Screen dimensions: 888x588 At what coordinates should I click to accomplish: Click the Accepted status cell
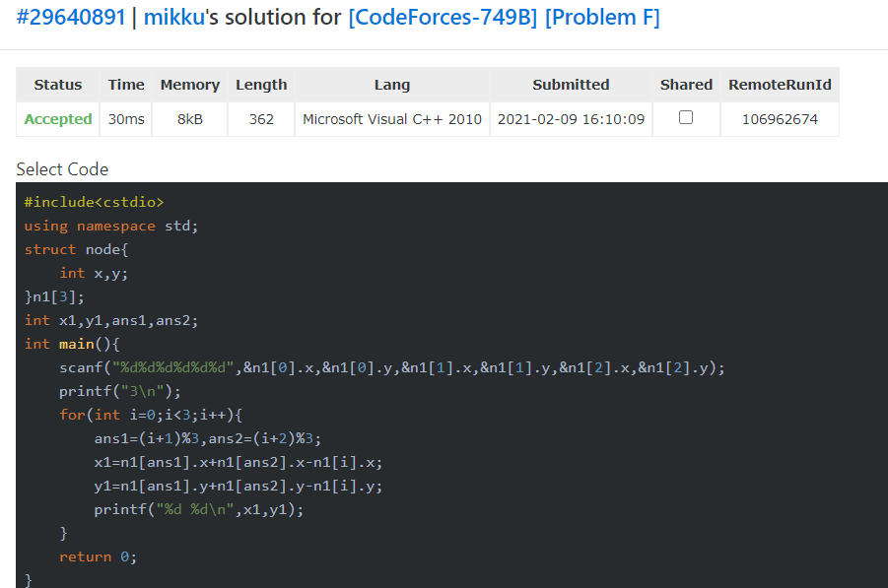[x=58, y=119]
